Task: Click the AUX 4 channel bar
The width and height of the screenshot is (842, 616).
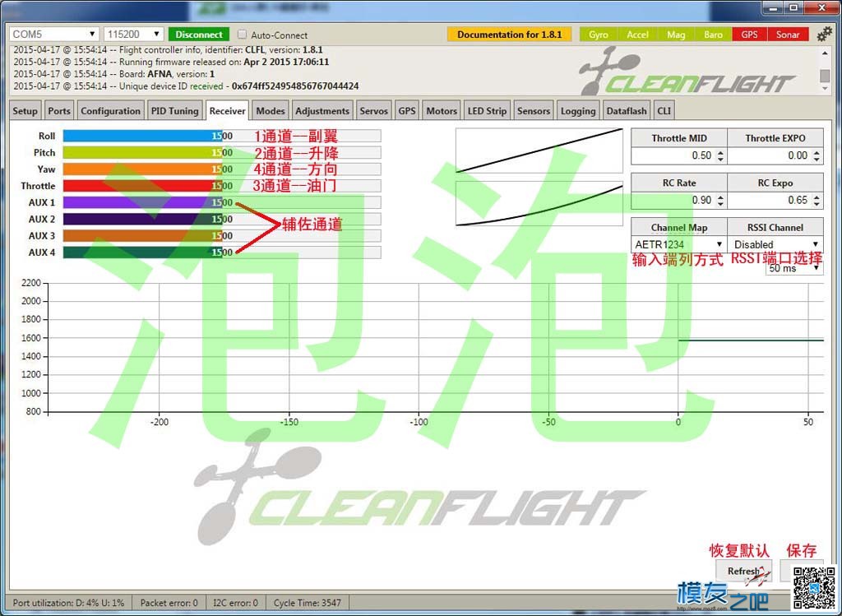Action: (x=222, y=252)
